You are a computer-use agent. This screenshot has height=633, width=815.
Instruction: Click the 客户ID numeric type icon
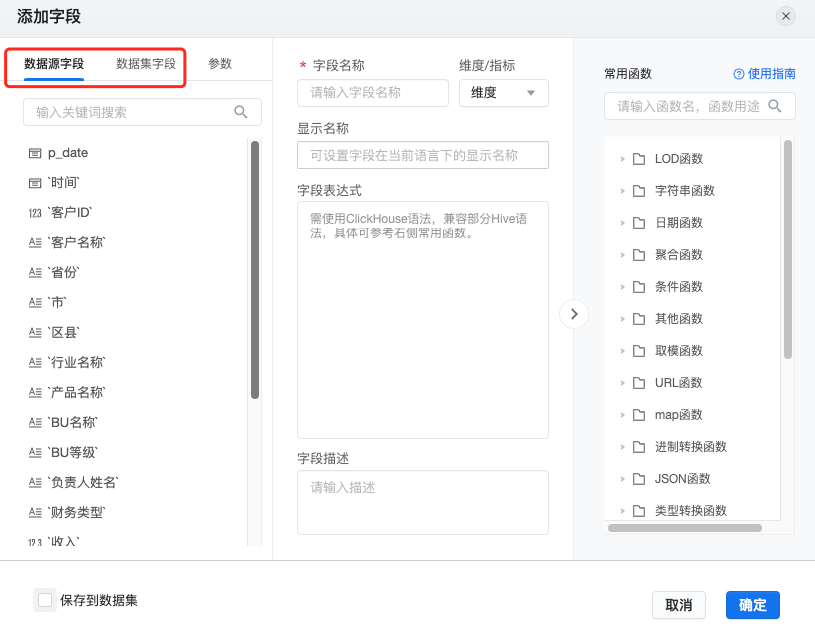pos(35,213)
